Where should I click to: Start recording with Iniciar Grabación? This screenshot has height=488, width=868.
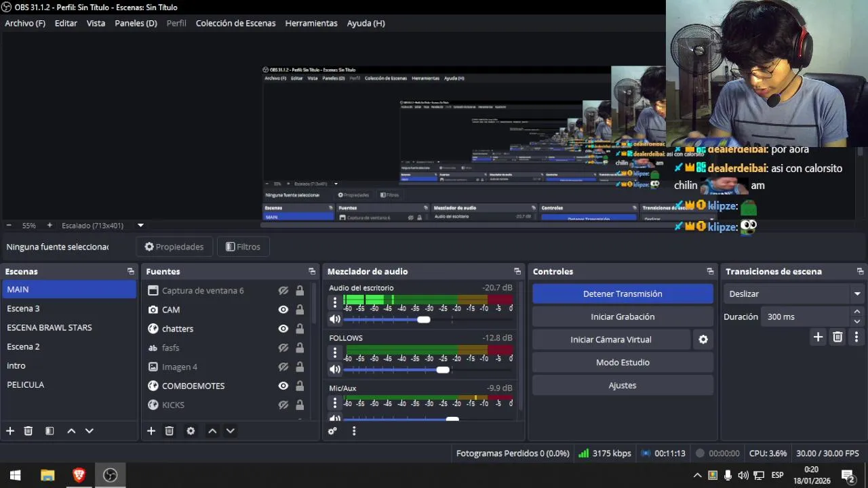point(623,317)
